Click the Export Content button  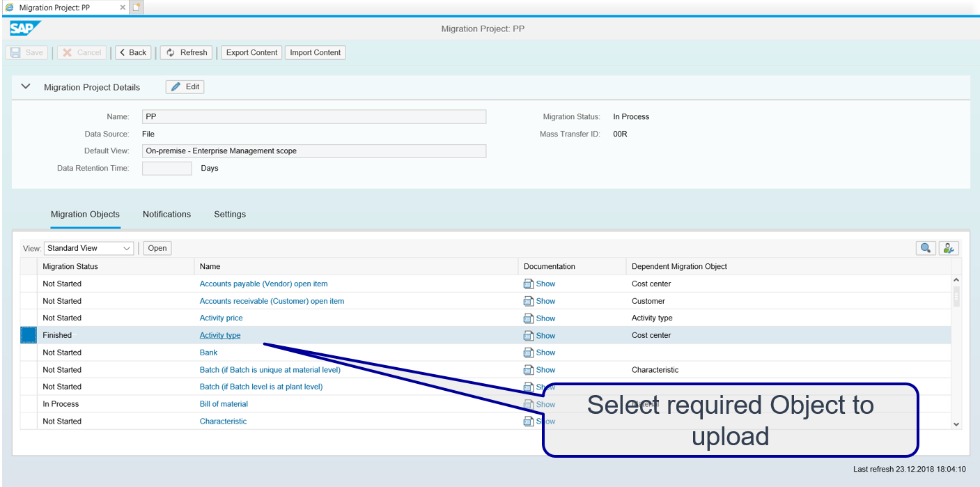(x=251, y=52)
